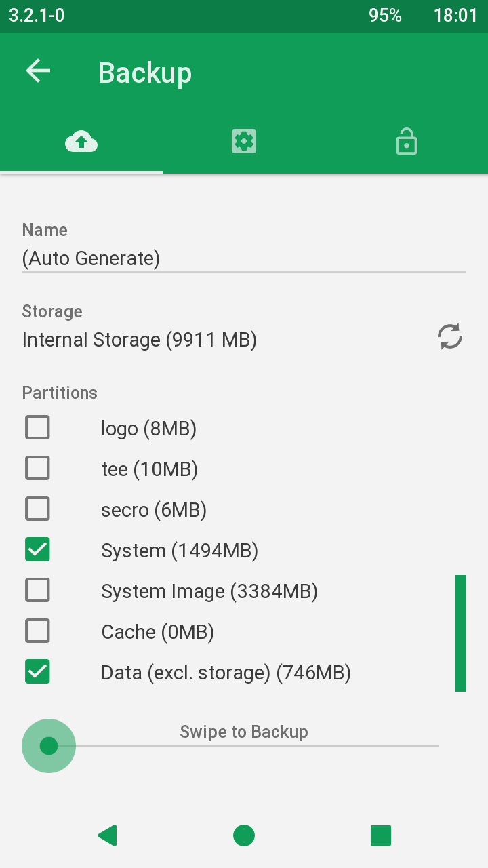Viewport: 488px width, 868px height.
Task: Click the green partitions list scrollbar
Action: 461,633
